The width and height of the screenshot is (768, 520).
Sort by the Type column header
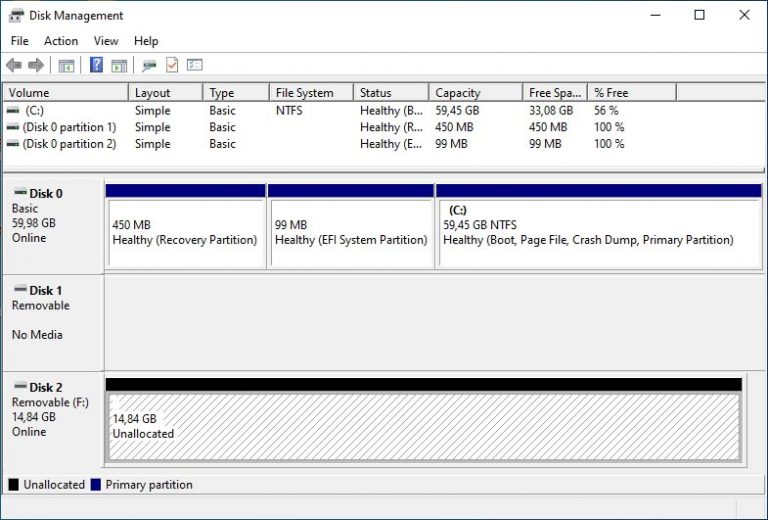coord(236,93)
